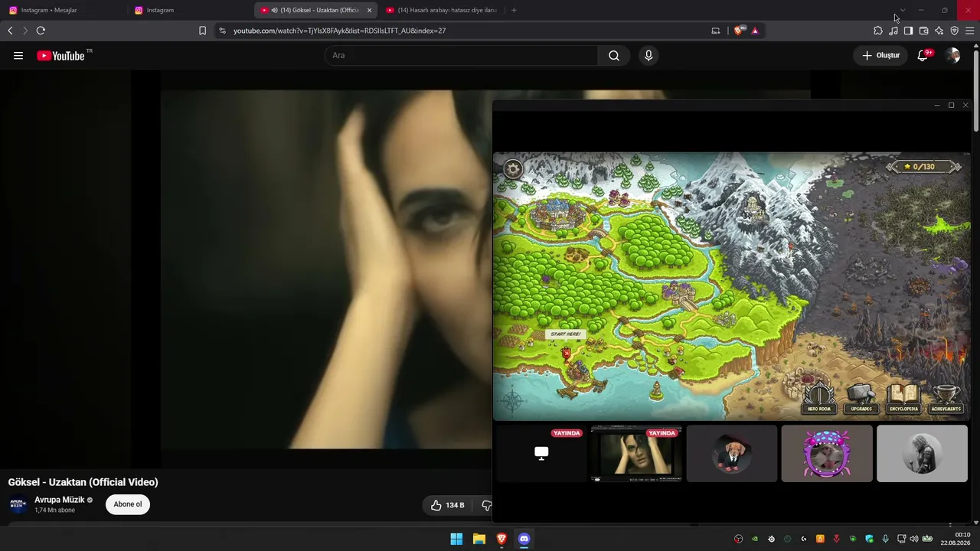Open the browser extensions puzzle icon

[x=877, y=31]
